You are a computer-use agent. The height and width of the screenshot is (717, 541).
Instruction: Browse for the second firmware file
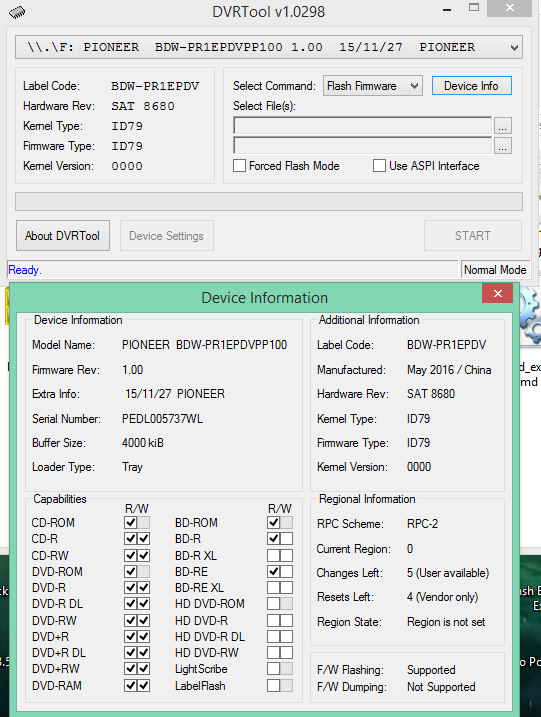point(502,146)
